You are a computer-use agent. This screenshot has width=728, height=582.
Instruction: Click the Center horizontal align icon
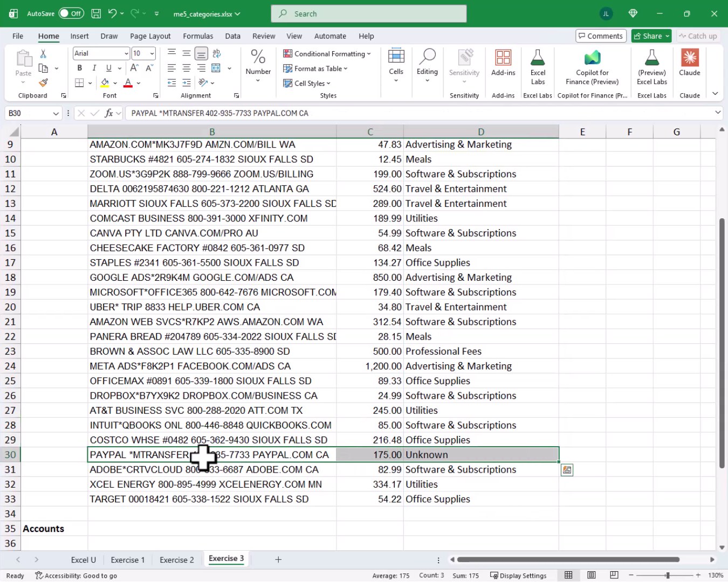(x=187, y=68)
